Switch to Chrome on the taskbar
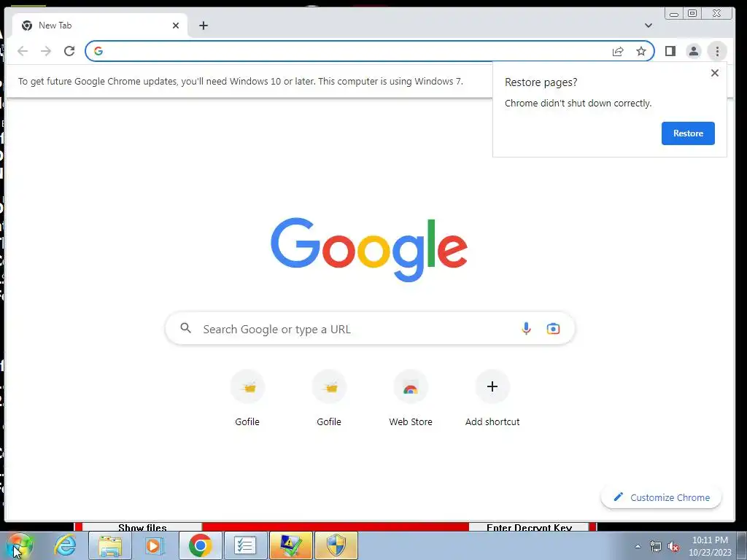The height and width of the screenshot is (560, 747). [x=200, y=545]
